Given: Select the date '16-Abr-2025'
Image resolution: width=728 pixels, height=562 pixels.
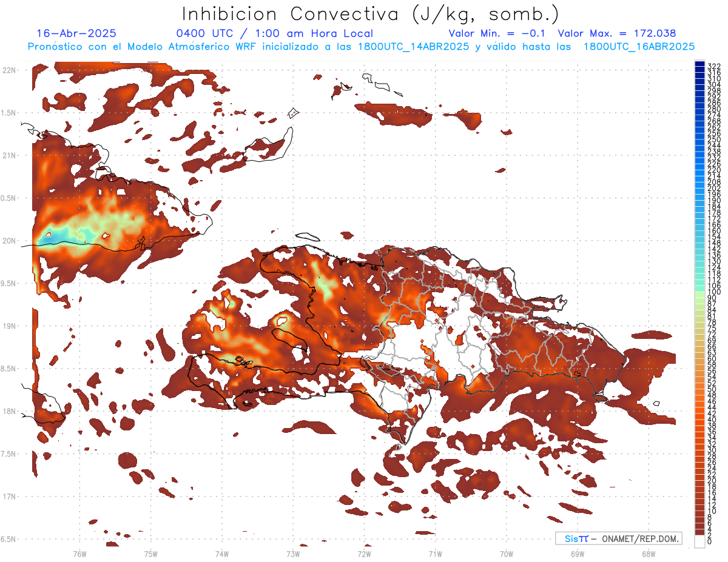Looking at the screenshot, I should click(76, 33).
